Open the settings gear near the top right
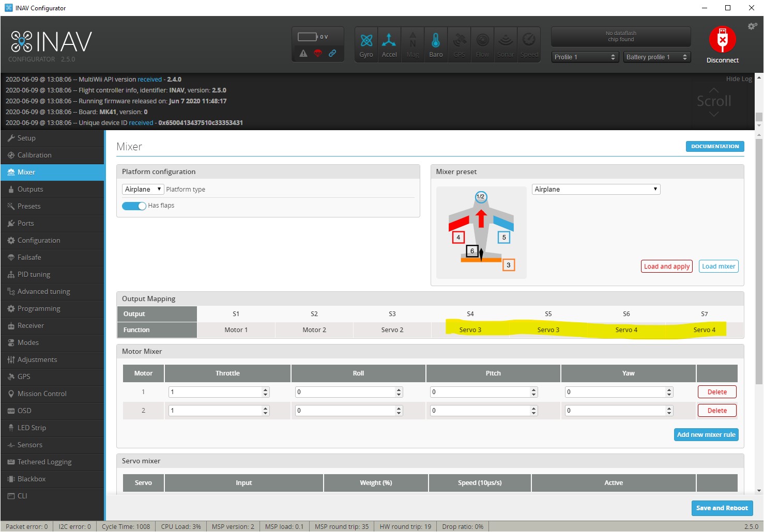Viewport: 764px width, 532px height. point(751,26)
